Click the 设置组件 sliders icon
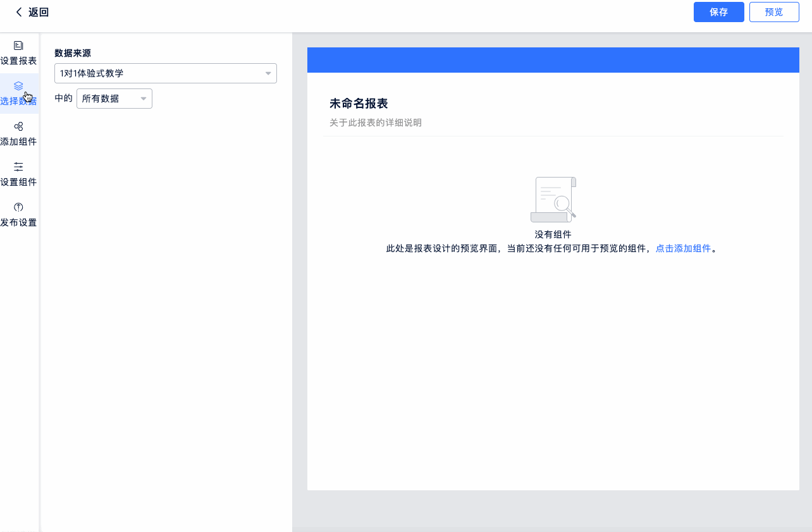This screenshot has height=532, width=812. (18, 167)
